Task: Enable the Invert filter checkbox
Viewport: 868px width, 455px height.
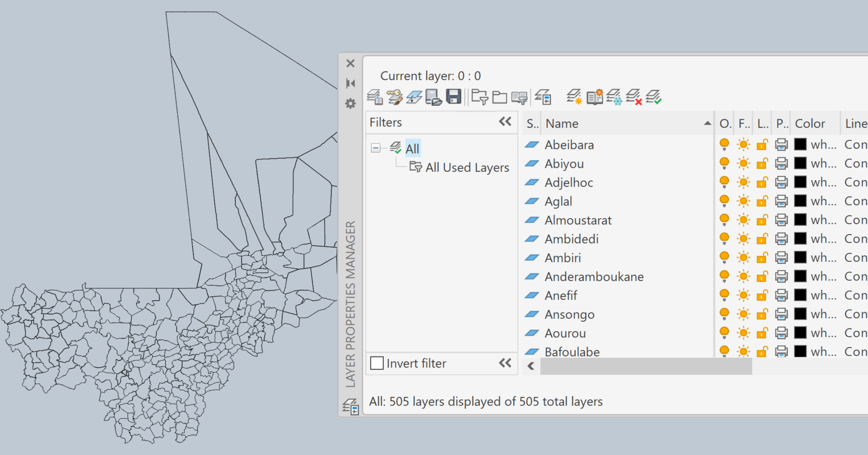Action: point(376,363)
